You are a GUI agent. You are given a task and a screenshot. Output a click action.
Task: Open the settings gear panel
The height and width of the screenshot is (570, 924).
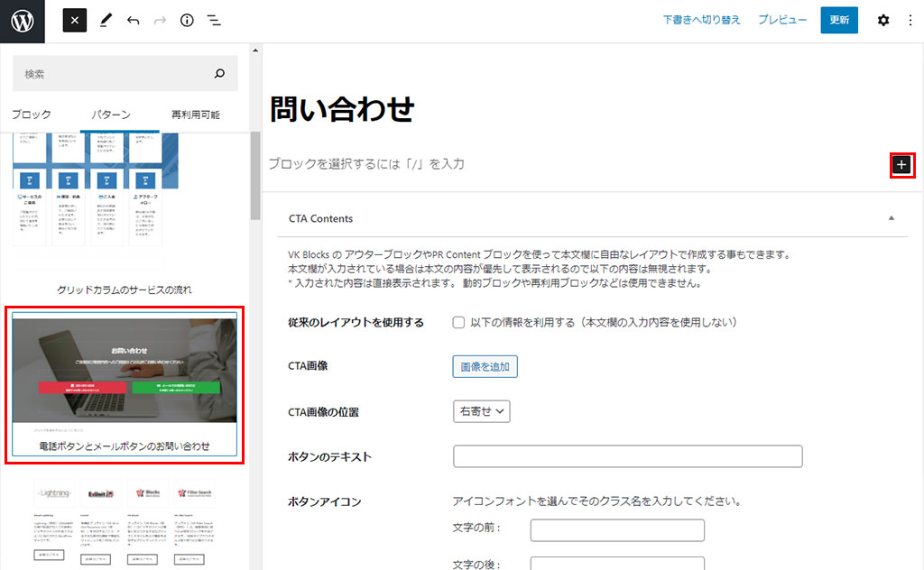[883, 21]
